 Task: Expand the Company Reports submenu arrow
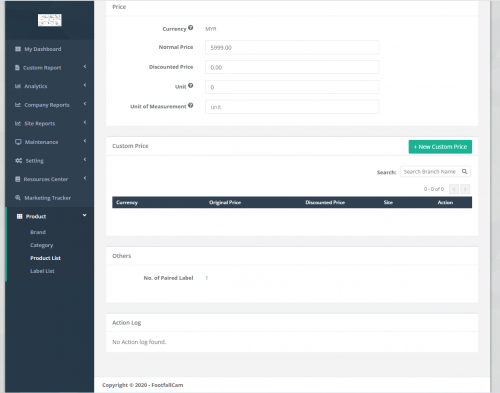pyautogui.click(x=85, y=104)
